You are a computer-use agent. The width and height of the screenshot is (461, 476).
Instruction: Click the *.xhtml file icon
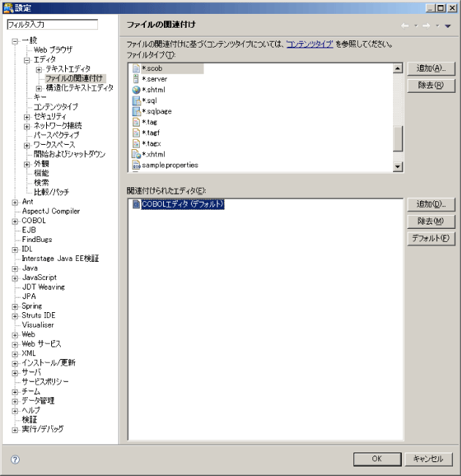pyautogui.click(x=136, y=154)
